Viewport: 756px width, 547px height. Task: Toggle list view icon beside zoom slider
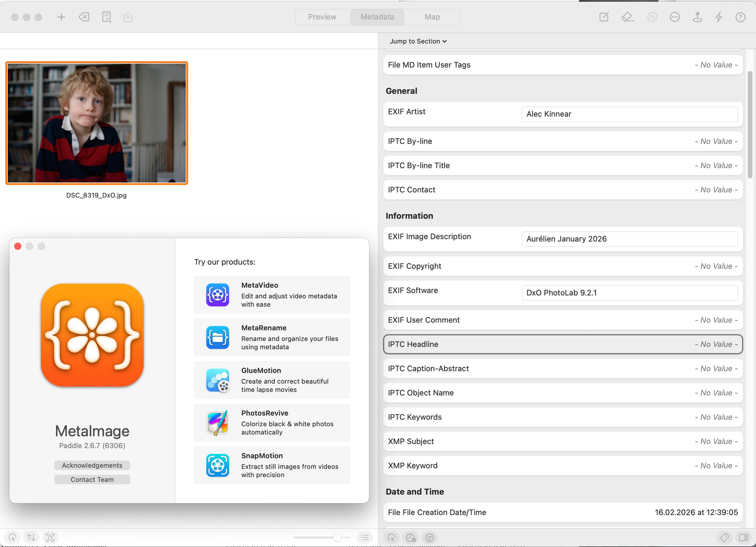click(365, 538)
